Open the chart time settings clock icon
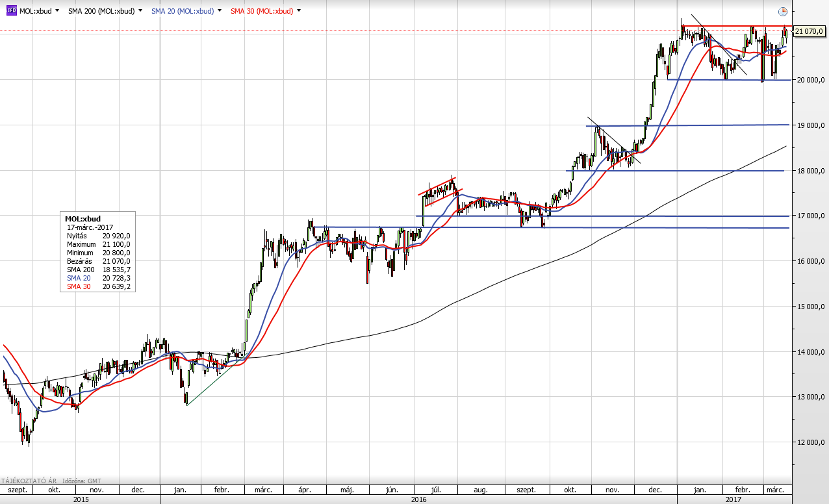829x504 pixels. pyautogui.click(x=782, y=11)
